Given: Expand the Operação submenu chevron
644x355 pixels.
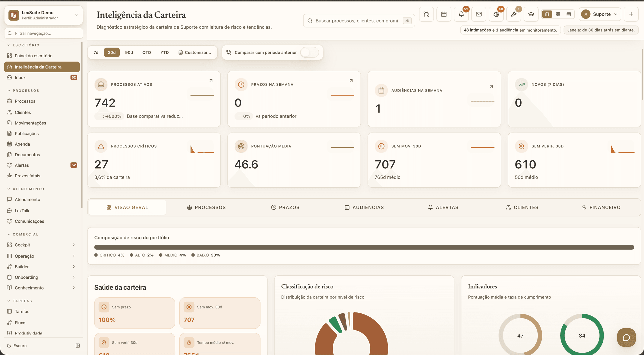Looking at the screenshot, I should tap(73, 256).
